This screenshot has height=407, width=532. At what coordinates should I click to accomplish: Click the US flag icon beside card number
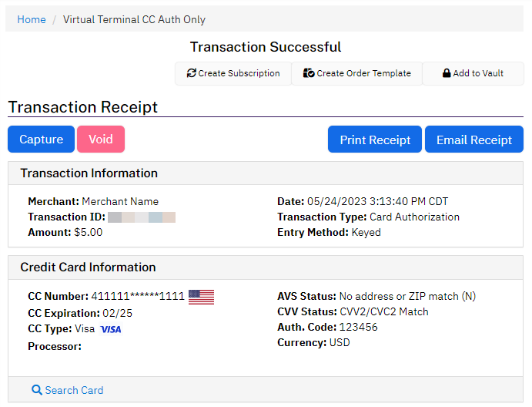pyautogui.click(x=201, y=297)
